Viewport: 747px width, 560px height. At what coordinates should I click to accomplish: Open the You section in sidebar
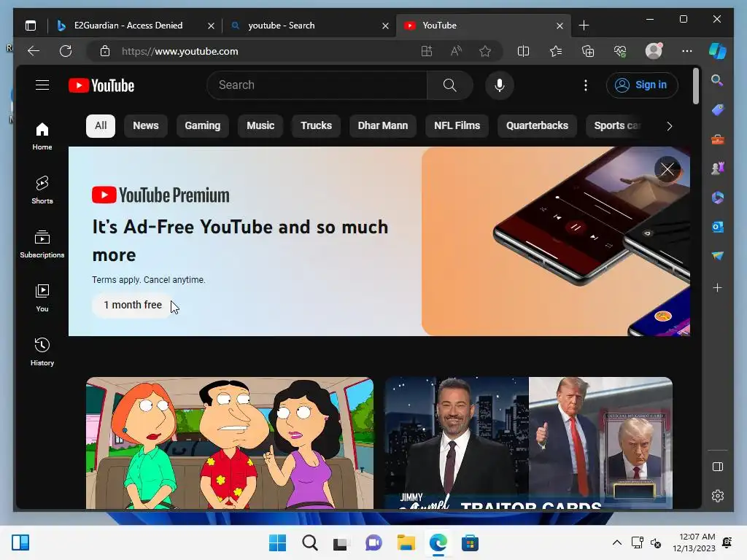42,298
